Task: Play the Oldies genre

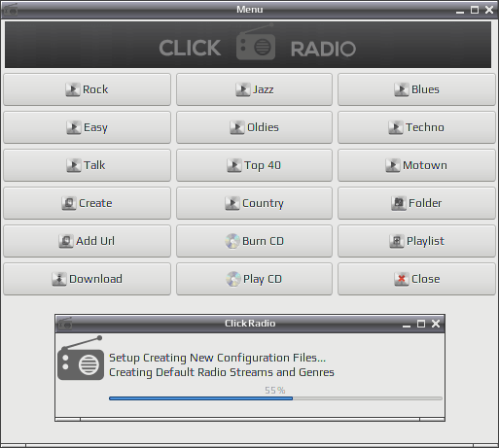Action: (254, 127)
